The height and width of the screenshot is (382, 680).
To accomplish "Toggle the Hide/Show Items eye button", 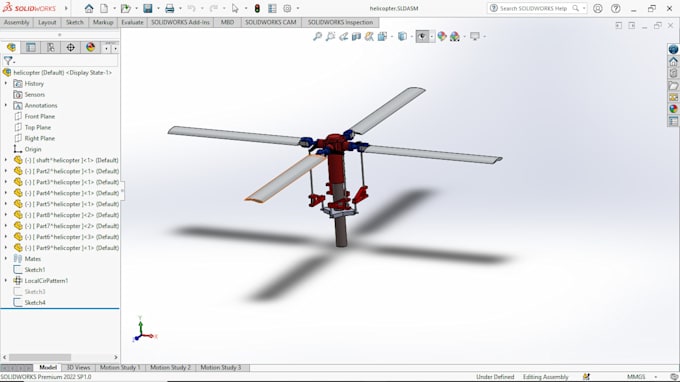I will [422, 36].
